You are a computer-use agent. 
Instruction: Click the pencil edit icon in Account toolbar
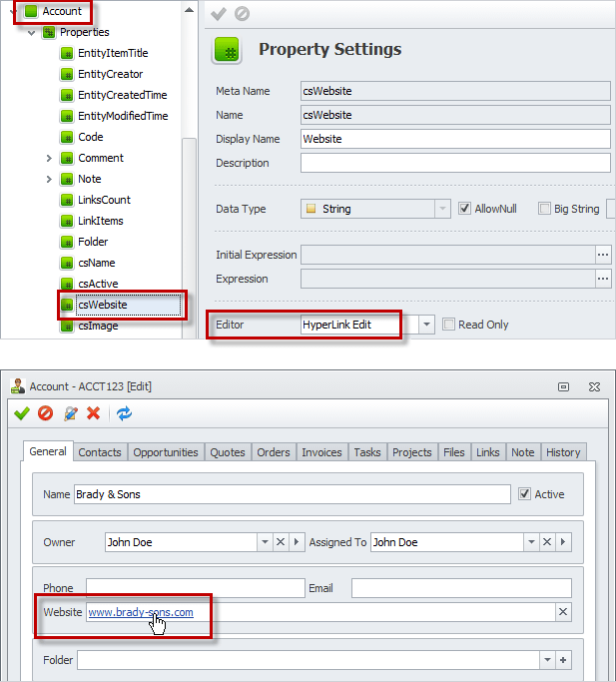point(70,412)
